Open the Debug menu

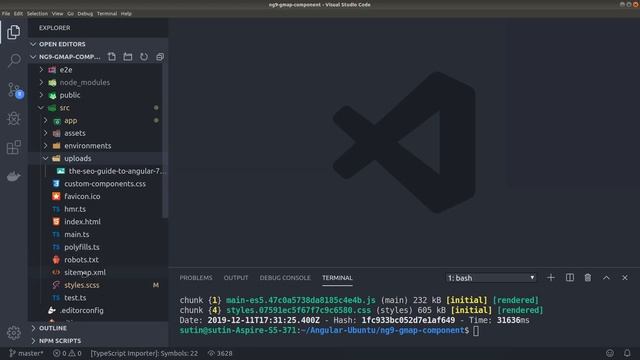pyautogui.click(x=85, y=13)
